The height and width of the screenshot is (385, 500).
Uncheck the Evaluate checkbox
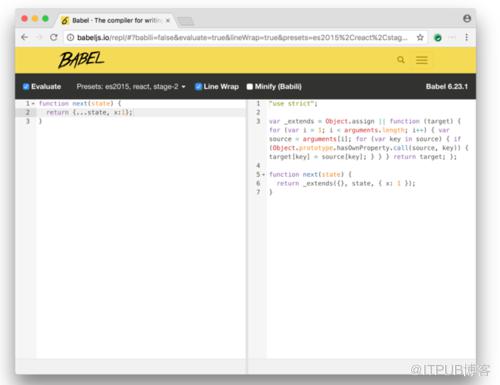[26, 87]
